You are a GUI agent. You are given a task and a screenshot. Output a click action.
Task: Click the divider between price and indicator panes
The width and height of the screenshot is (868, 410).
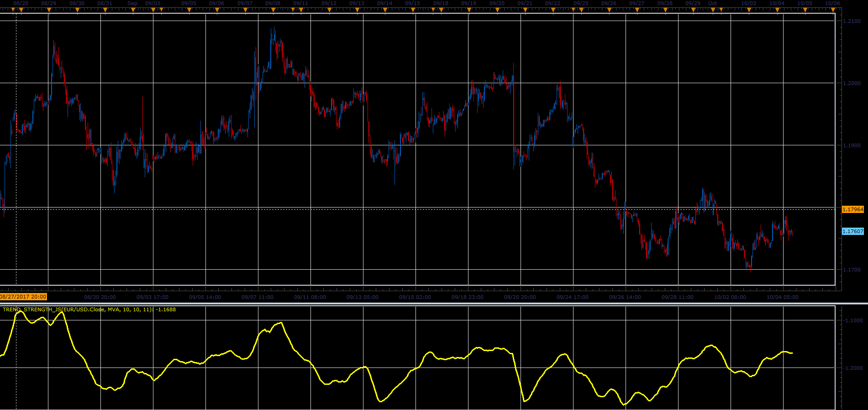(x=434, y=304)
